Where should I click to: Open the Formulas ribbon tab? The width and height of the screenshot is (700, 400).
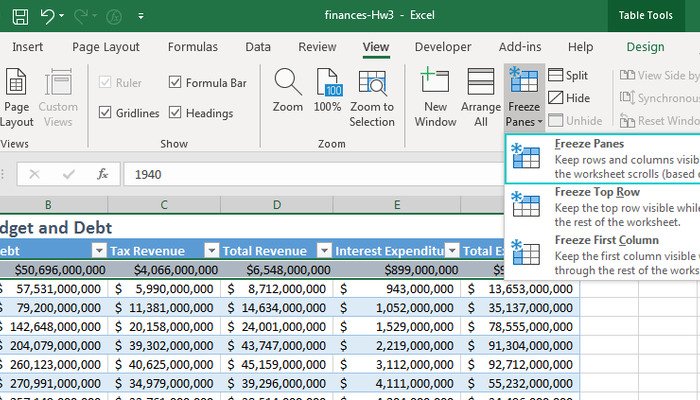coord(192,47)
